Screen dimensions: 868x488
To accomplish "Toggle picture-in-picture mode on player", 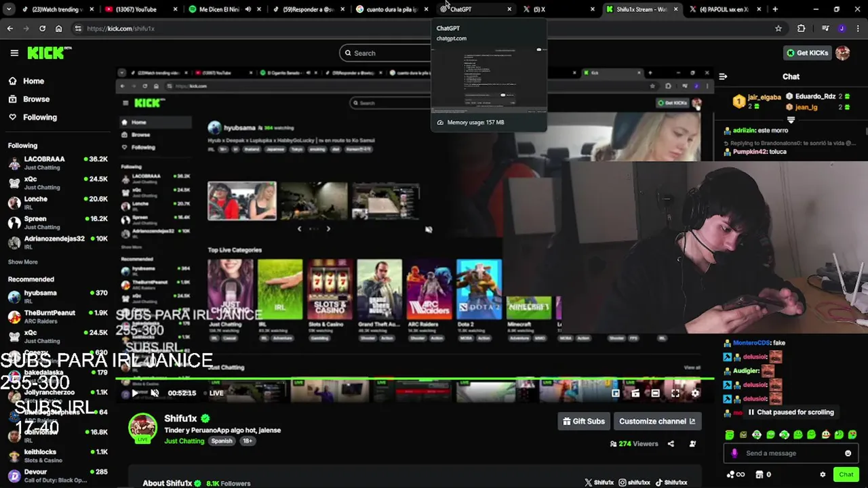I will pos(615,393).
